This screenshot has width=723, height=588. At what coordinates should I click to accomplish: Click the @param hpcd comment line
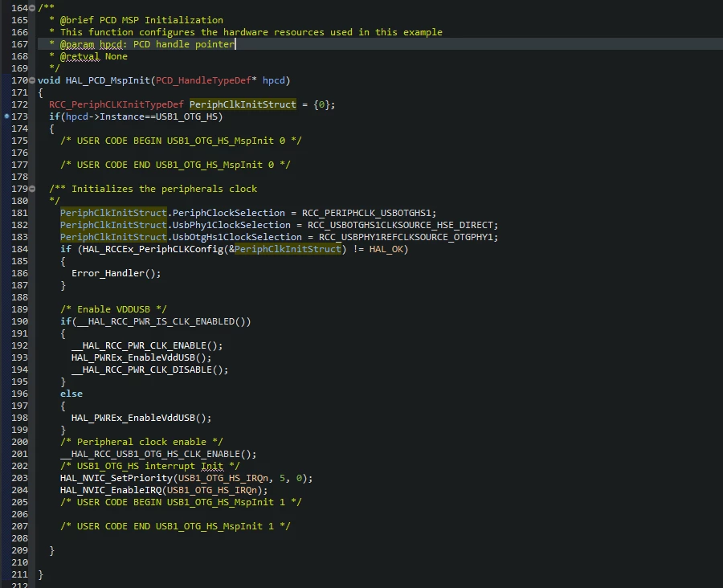click(x=142, y=44)
